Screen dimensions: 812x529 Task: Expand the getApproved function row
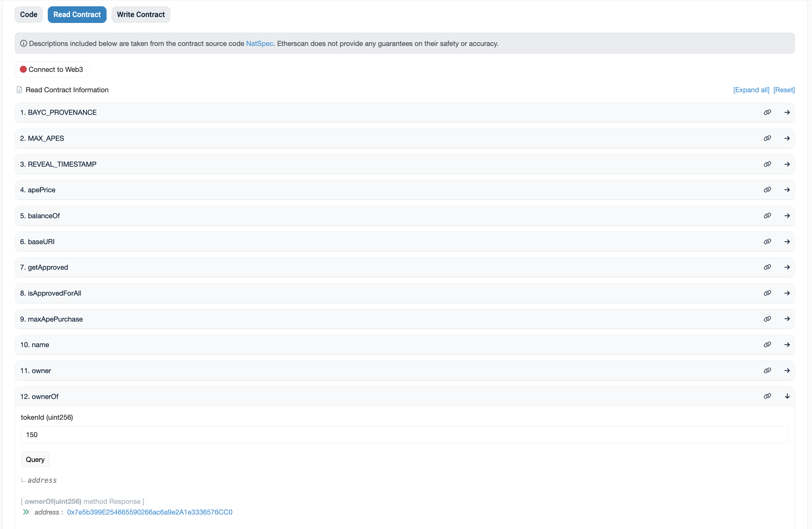[787, 267]
